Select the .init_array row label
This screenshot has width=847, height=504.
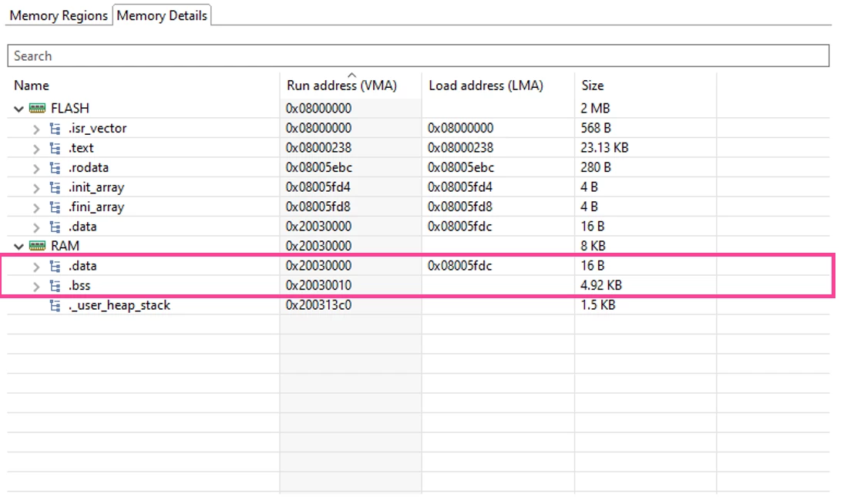pos(96,187)
